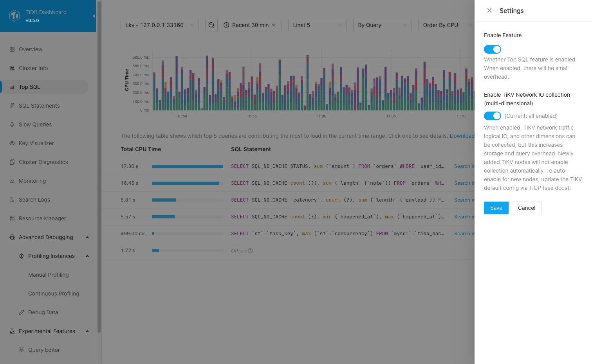Click the question mark beside Others row
This screenshot has height=364, width=592.
(251, 250)
